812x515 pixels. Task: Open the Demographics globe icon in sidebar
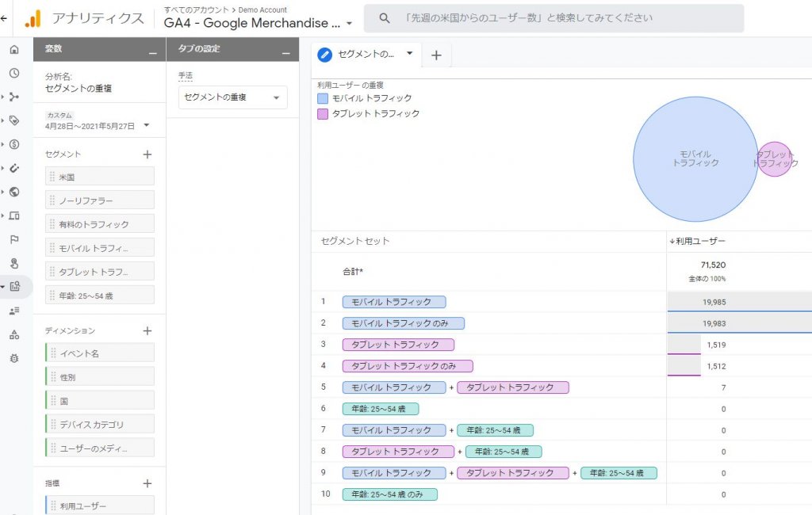tap(14, 192)
